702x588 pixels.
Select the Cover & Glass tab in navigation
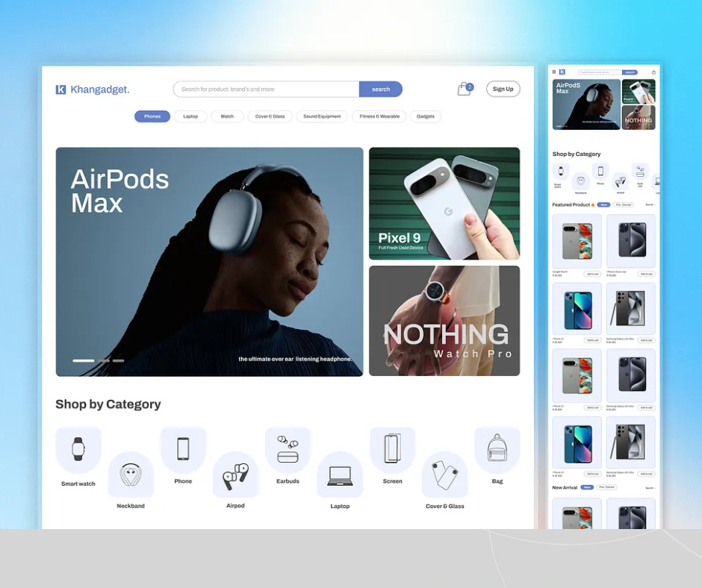pyautogui.click(x=270, y=116)
